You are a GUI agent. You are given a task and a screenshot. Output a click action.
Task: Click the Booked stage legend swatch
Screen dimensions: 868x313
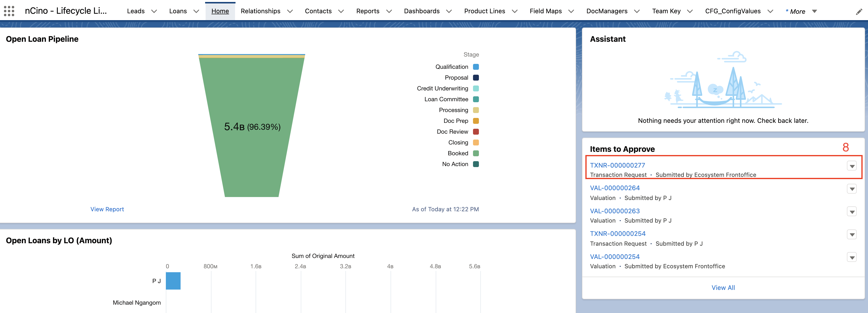[476, 153]
